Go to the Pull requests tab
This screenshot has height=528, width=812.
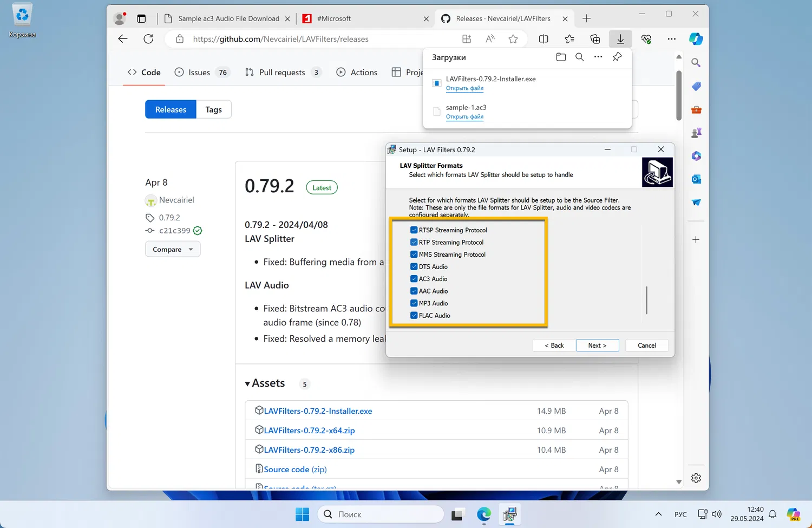point(283,72)
